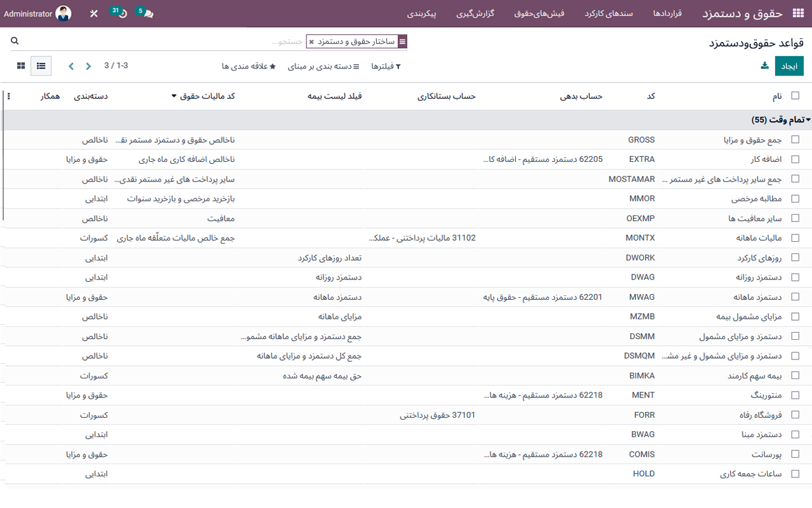This screenshot has height=508, width=812.
Task: Go to the next page arrow
Action: (70, 65)
